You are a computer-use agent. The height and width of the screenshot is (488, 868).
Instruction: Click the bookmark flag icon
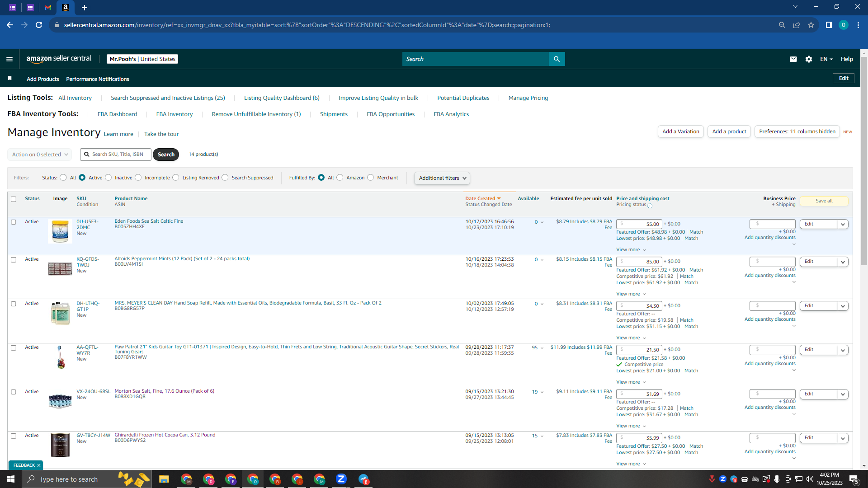9,79
